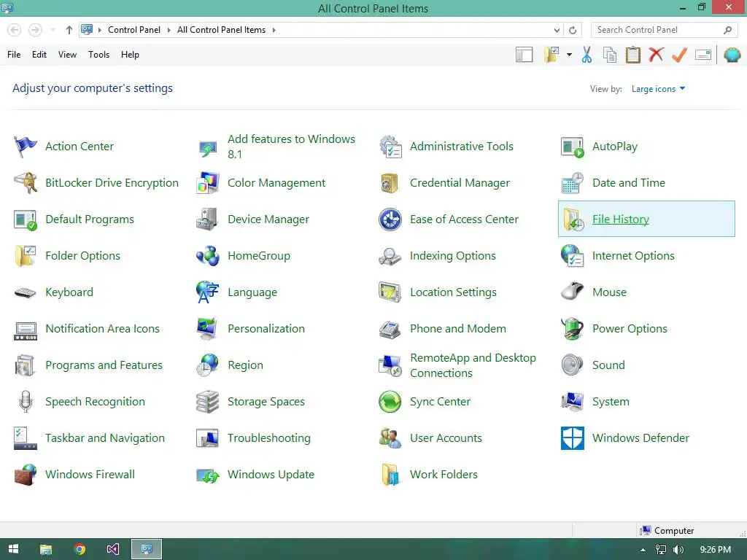747x560 pixels.
Task: Open the File menu
Action: point(14,55)
